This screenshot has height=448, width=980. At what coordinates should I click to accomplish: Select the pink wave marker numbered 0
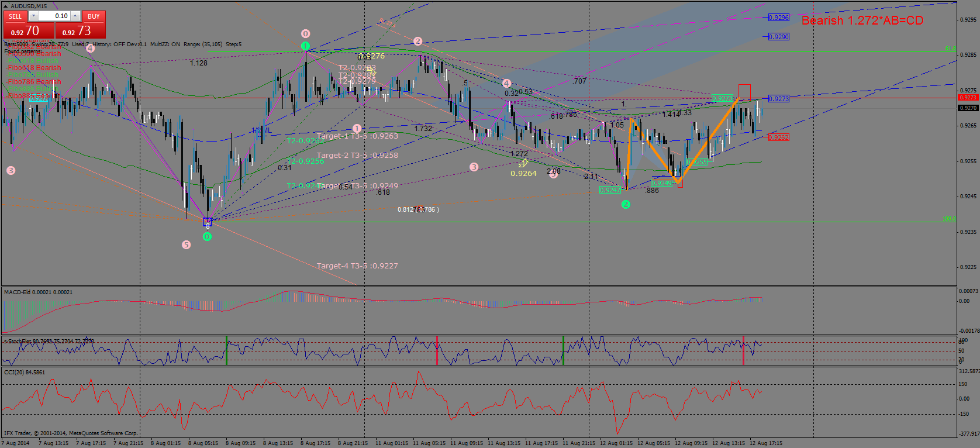point(305,34)
